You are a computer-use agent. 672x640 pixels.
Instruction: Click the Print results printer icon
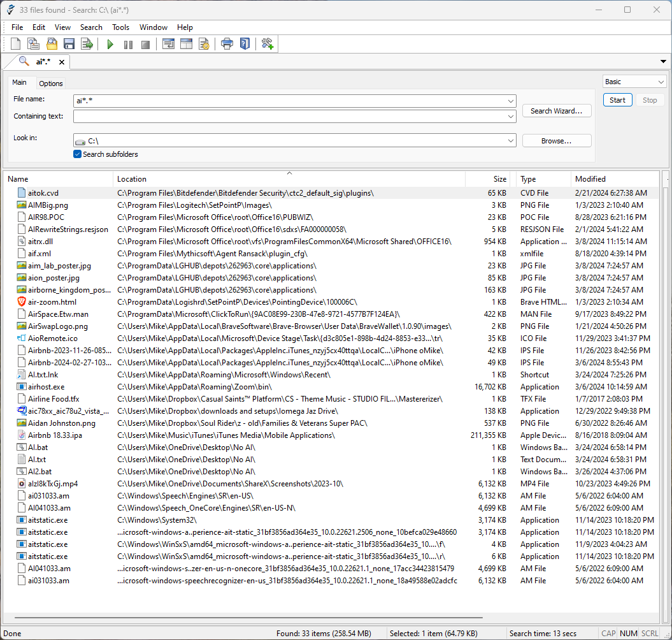(227, 44)
